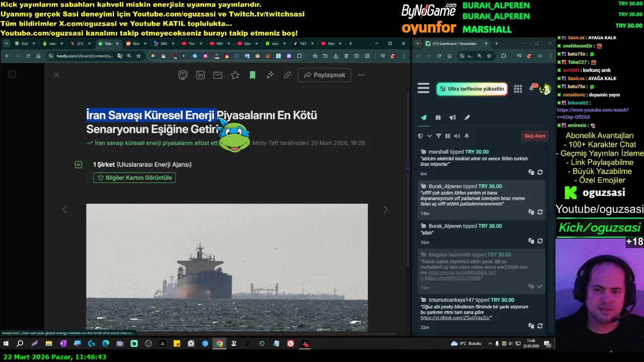Click home button in left browser

pyautogui.click(x=38, y=56)
